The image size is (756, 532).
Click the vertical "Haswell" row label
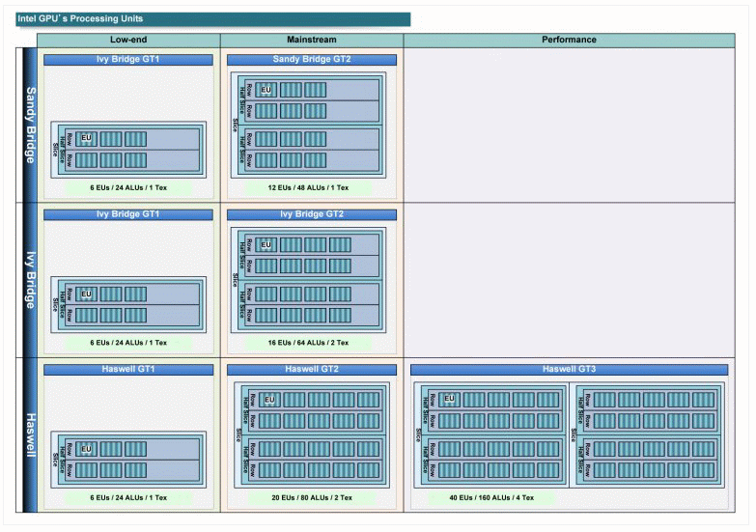30,434
